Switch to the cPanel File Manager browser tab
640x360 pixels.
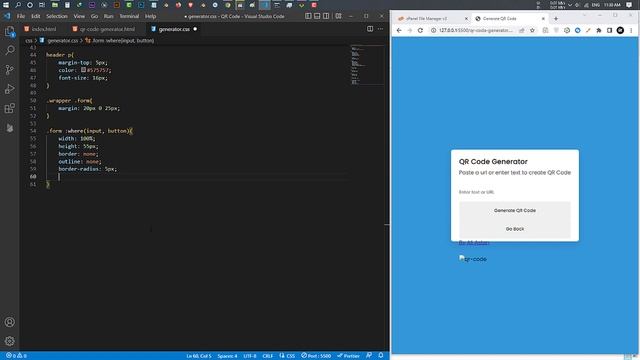(x=427, y=19)
